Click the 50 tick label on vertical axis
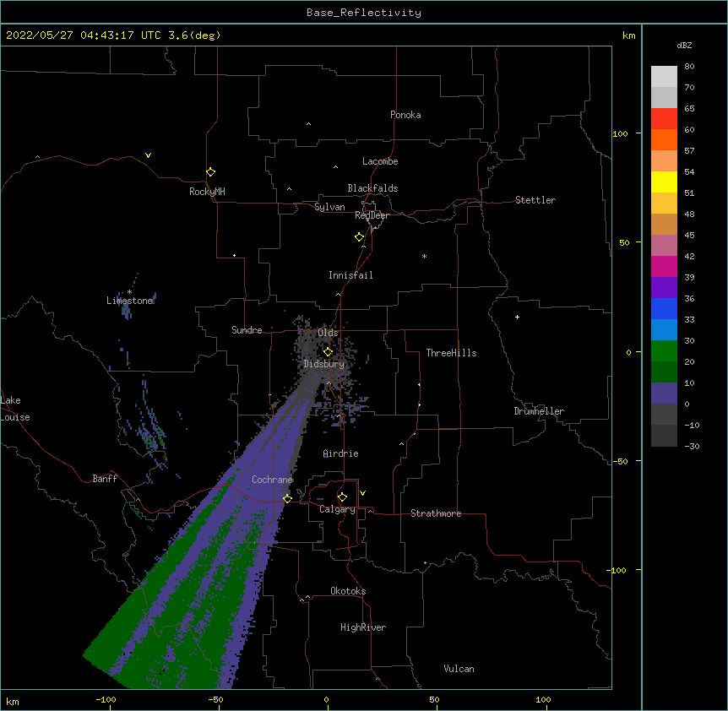Image resolution: width=728 pixels, height=711 pixels. tap(624, 242)
